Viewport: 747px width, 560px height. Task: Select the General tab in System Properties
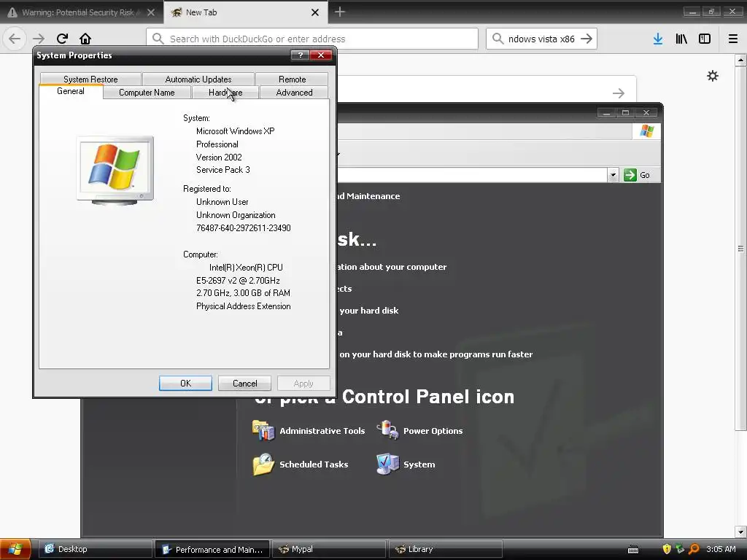(x=71, y=91)
